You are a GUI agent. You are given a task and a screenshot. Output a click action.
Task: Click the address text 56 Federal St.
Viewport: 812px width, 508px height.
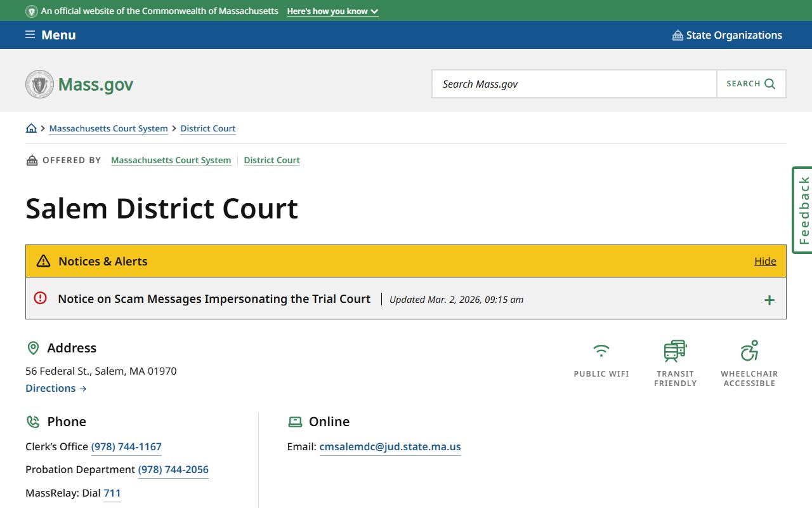pyautogui.click(x=101, y=371)
